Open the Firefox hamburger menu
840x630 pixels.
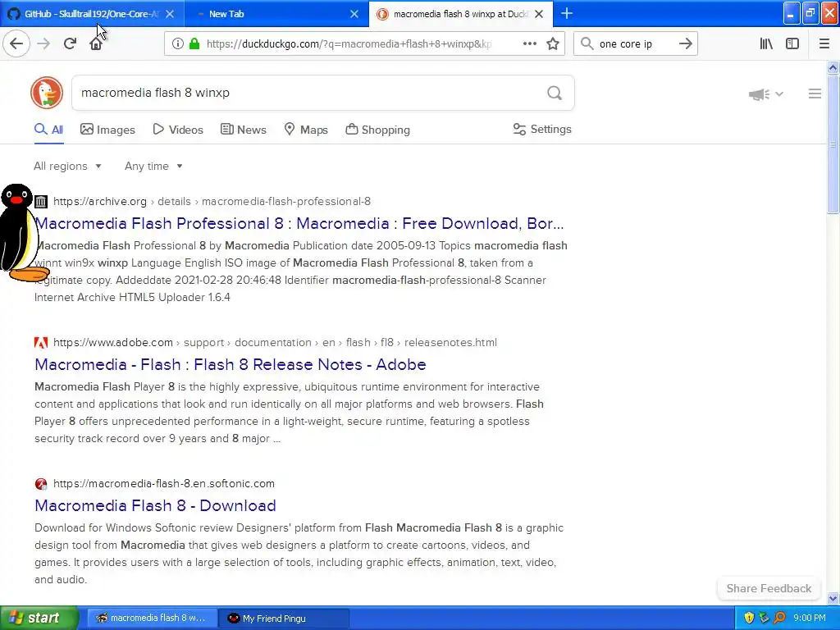(x=824, y=44)
